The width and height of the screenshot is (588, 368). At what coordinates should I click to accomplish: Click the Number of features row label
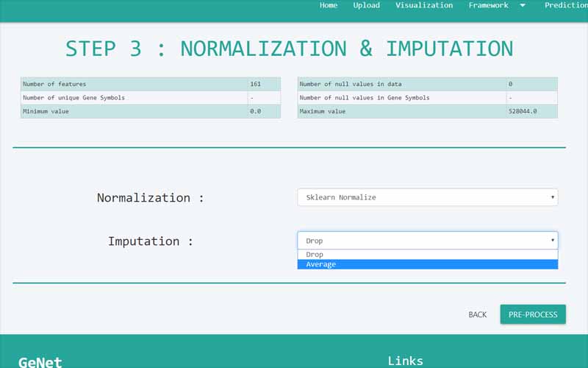tap(54, 84)
